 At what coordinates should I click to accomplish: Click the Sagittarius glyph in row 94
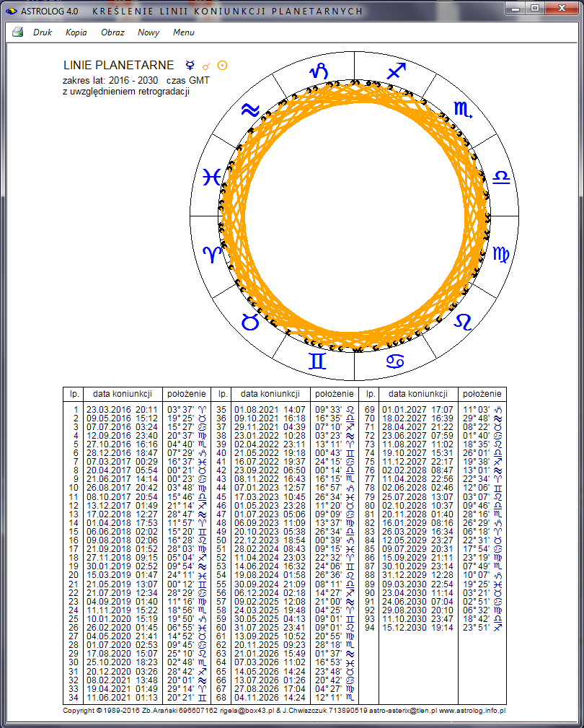(498, 628)
